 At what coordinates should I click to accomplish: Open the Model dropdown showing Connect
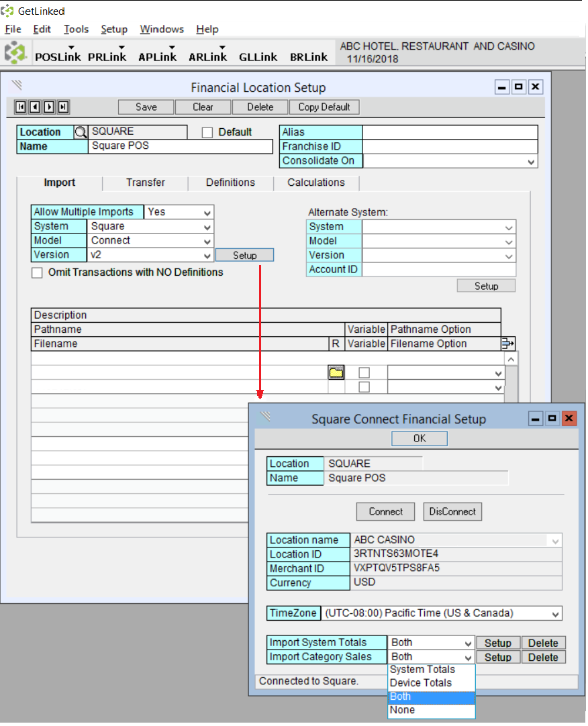pos(207,242)
